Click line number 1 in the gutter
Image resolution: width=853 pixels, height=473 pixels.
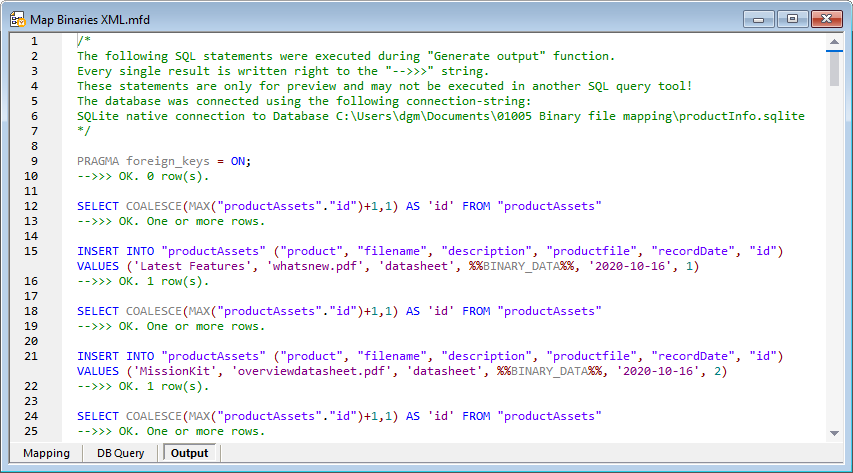pos(34,41)
